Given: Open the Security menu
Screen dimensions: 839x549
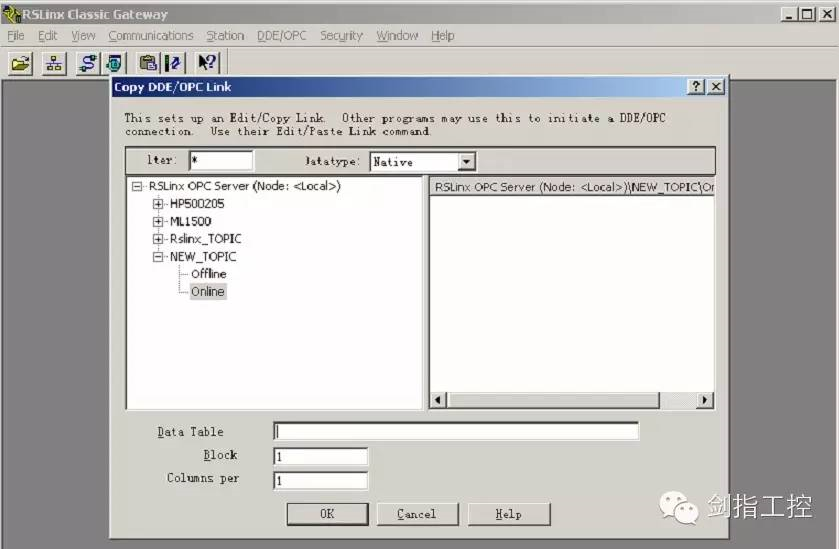Looking at the screenshot, I should point(341,36).
